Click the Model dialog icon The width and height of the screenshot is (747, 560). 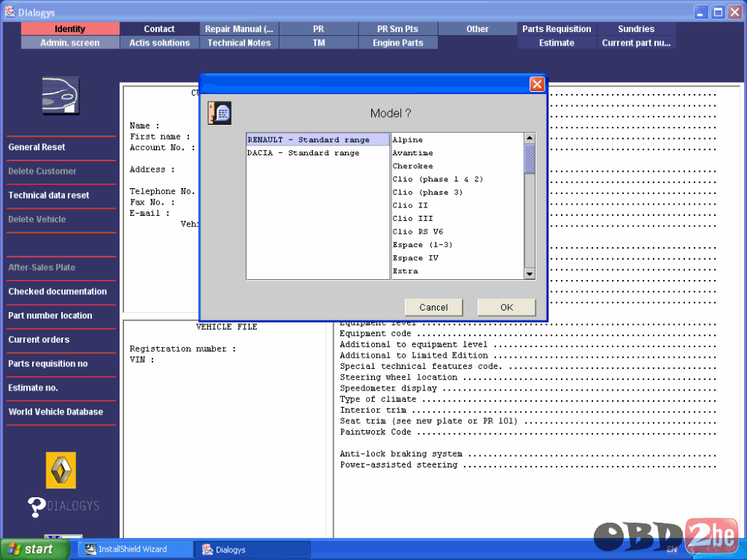(x=220, y=113)
